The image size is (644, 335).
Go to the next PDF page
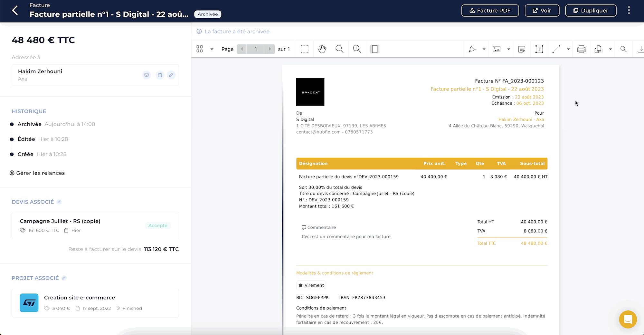[270, 49]
